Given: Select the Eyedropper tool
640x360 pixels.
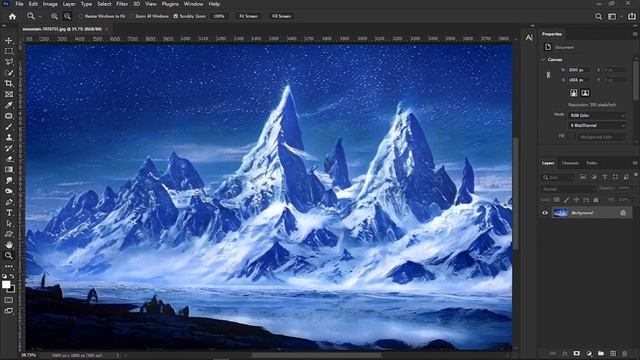Looking at the screenshot, I should (9, 105).
